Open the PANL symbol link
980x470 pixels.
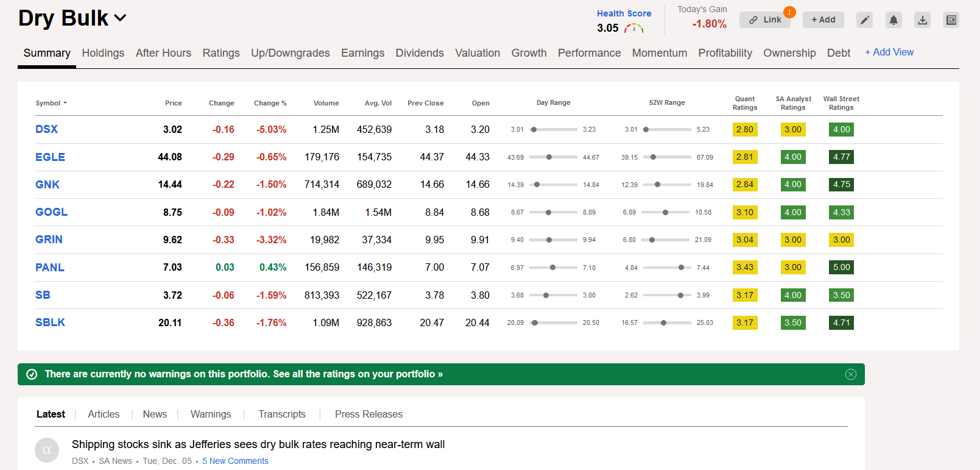click(x=50, y=268)
